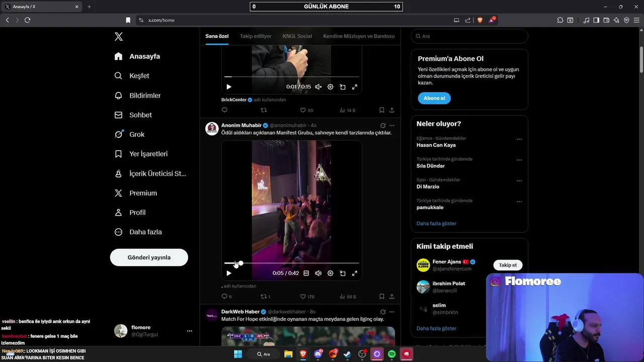The height and width of the screenshot is (362, 644).
Task: Like the BrickCenter post with 50 likes
Action: pyautogui.click(x=306, y=110)
